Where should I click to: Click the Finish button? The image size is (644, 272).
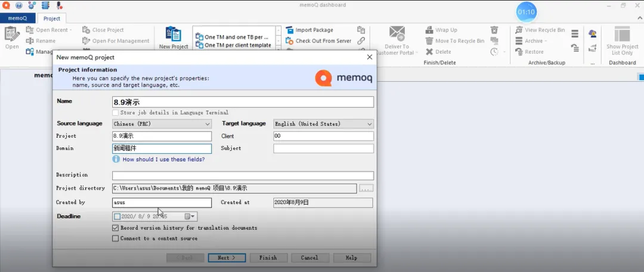click(x=268, y=258)
